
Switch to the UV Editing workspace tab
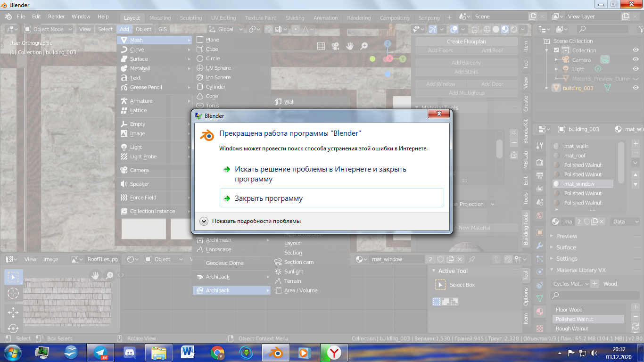pyautogui.click(x=223, y=18)
